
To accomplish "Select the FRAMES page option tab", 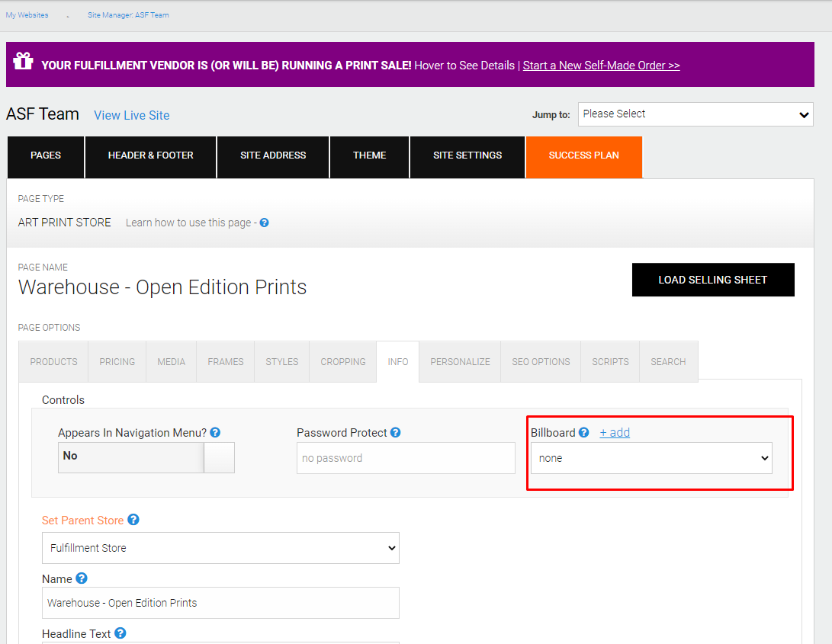I will [226, 362].
